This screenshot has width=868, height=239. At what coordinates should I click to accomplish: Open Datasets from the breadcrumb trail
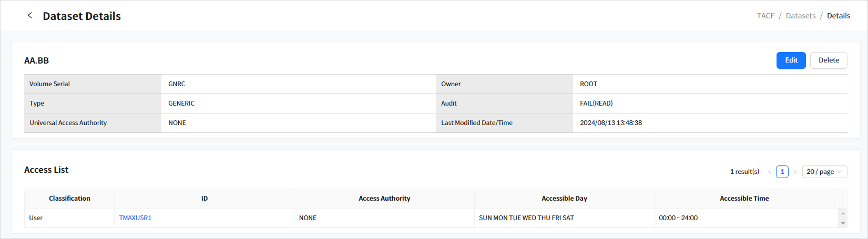(800, 16)
